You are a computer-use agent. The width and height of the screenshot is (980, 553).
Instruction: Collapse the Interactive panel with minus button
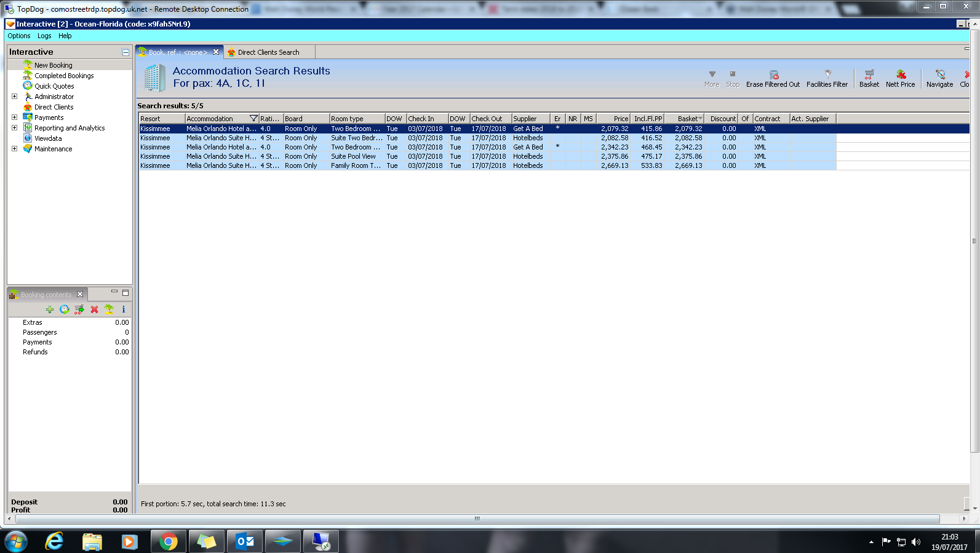[x=125, y=52]
